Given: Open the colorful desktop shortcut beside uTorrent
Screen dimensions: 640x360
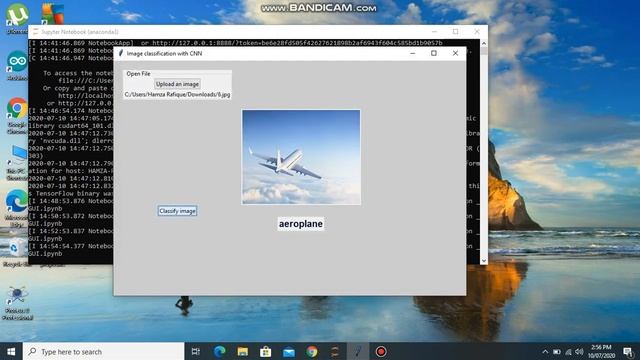Looking at the screenshot, I should [x=52, y=15].
